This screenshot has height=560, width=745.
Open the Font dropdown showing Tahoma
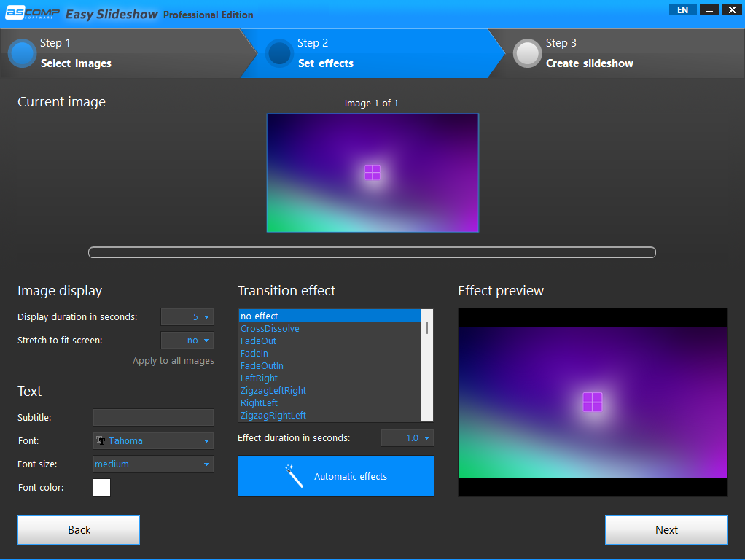[x=153, y=440]
